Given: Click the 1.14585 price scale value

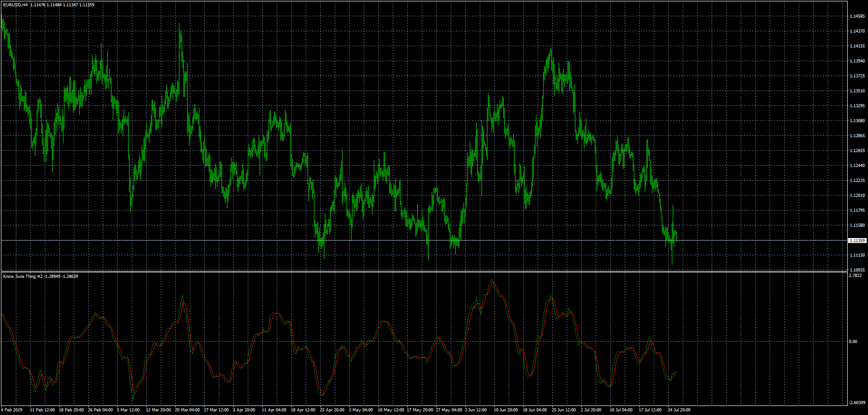Looking at the screenshot, I should (857, 16).
